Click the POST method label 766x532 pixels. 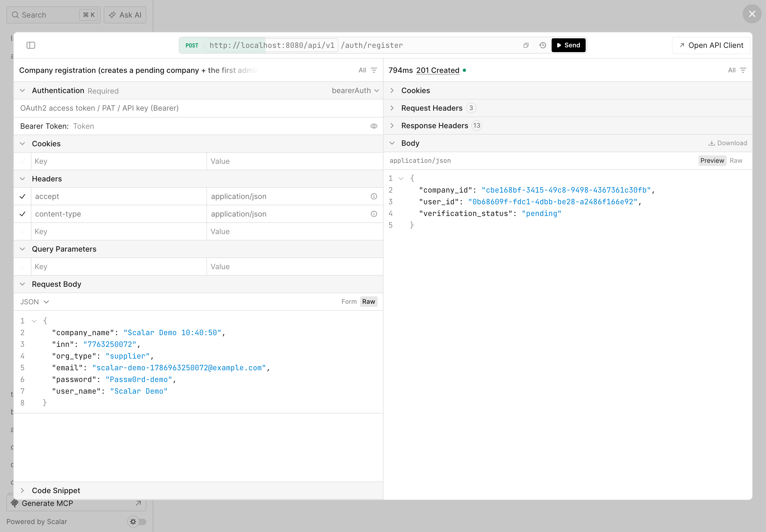click(192, 45)
